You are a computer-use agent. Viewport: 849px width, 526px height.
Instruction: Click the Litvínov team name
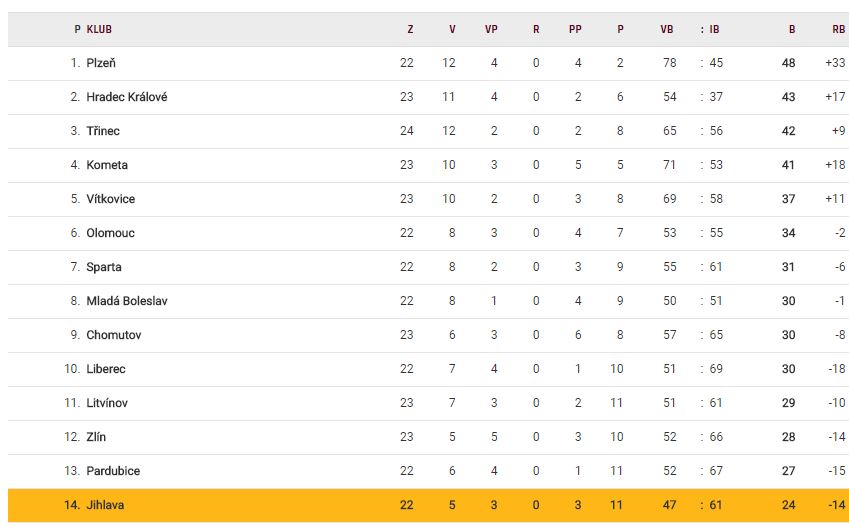pyautogui.click(x=107, y=403)
